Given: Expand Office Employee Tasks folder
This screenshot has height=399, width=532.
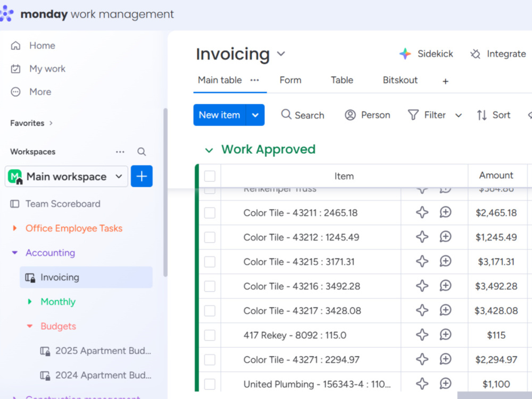Looking at the screenshot, I should (x=14, y=228).
